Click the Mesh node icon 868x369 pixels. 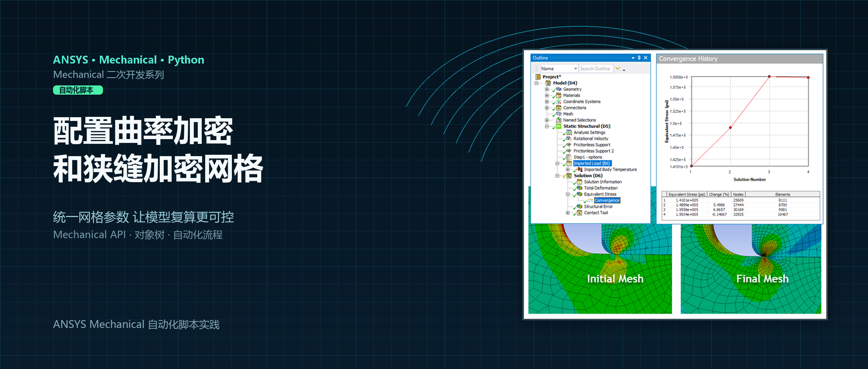(x=558, y=114)
